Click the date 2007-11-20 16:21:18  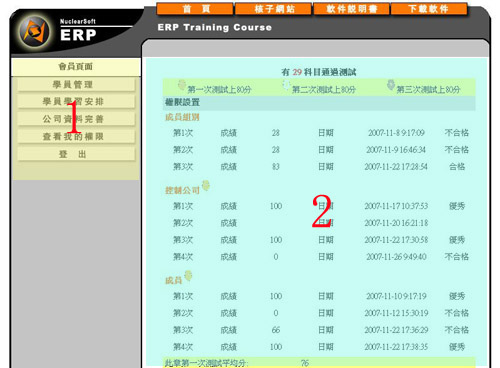396,223
